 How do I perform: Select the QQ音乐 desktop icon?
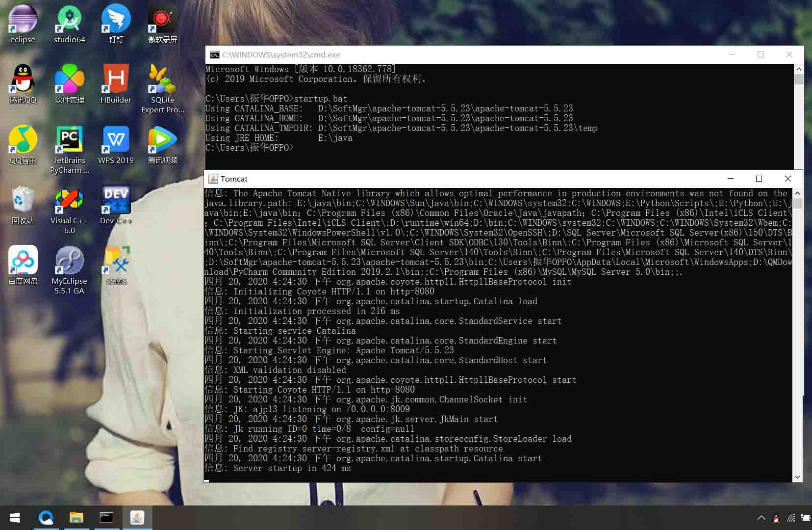click(23, 144)
